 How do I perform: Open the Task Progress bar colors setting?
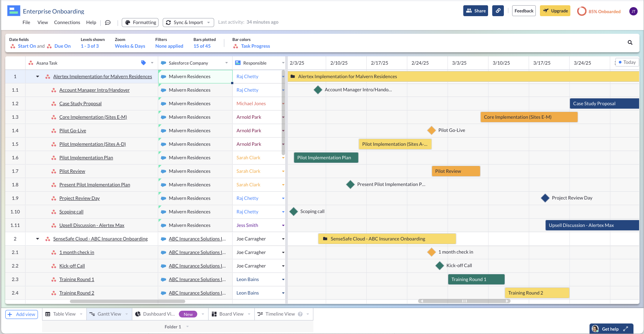coord(255,46)
